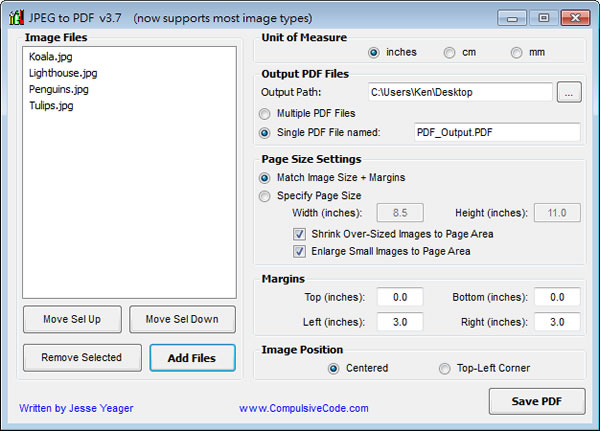Image resolution: width=600 pixels, height=431 pixels.
Task: Open the Written by Jesse Yeager link
Action: pos(76,408)
